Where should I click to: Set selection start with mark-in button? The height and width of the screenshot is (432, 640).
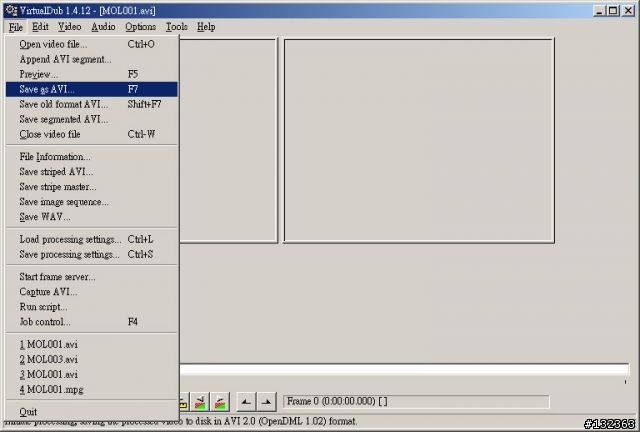(246, 402)
